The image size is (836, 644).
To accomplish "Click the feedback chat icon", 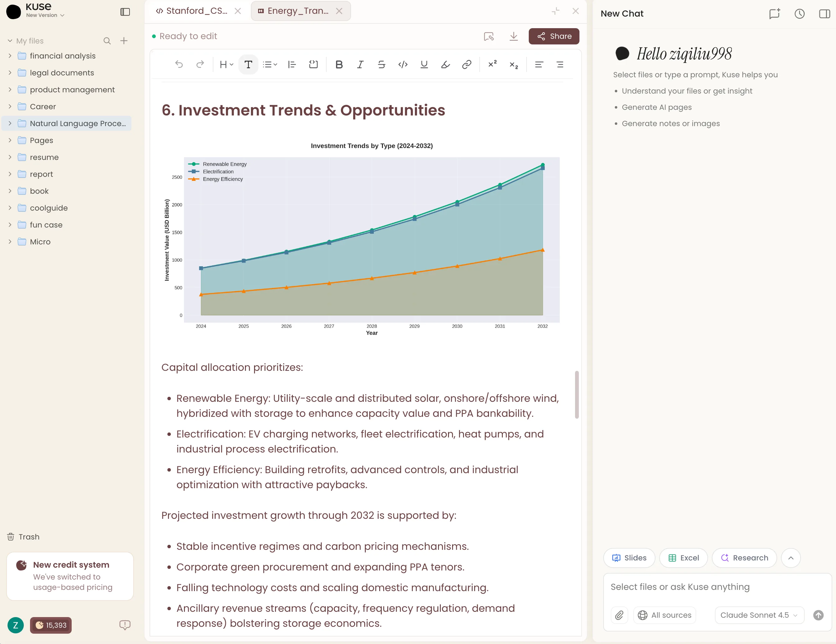I will coord(125,625).
